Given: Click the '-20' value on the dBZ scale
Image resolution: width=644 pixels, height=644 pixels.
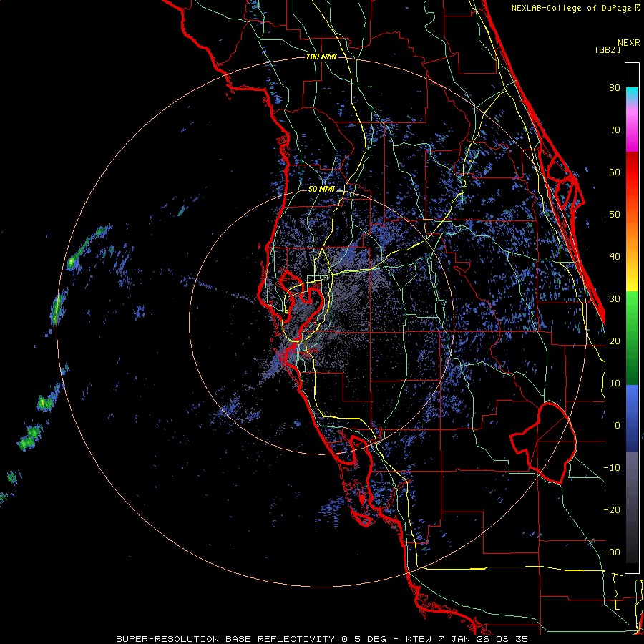Looking at the screenshot, I should tap(612, 510).
